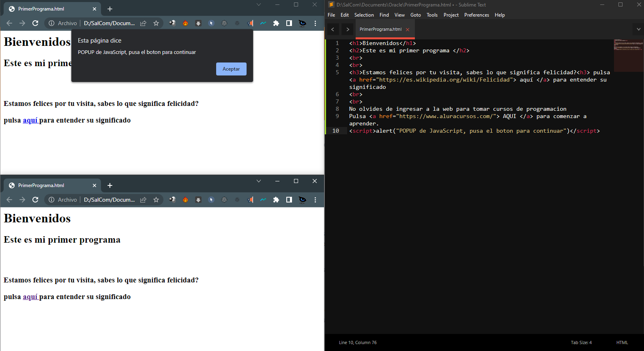Open Tools menu in Sublime Text
Viewport: 644px width, 351px height.
tap(432, 15)
